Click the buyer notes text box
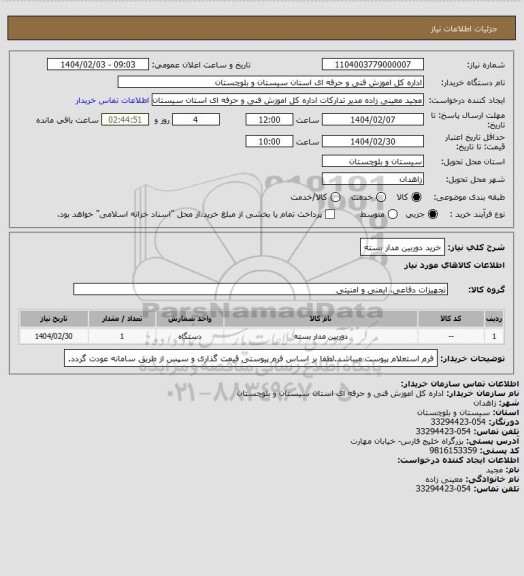The width and height of the screenshot is (524, 576). [251, 358]
